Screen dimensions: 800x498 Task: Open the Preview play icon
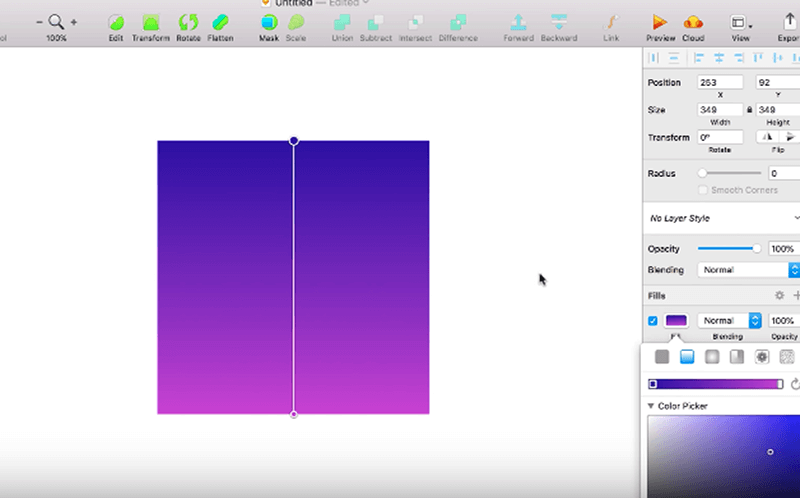660,22
